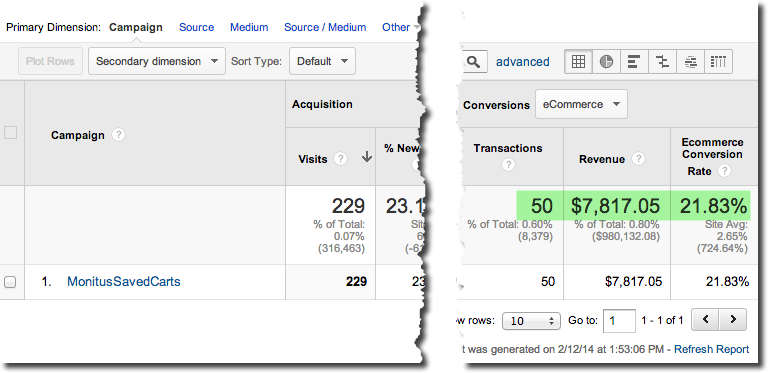Select the comparison view icon
This screenshot has width=768, height=373.
click(662, 62)
